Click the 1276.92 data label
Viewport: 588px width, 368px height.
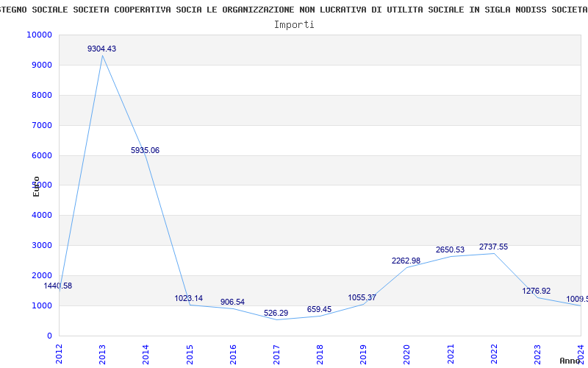click(537, 291)
